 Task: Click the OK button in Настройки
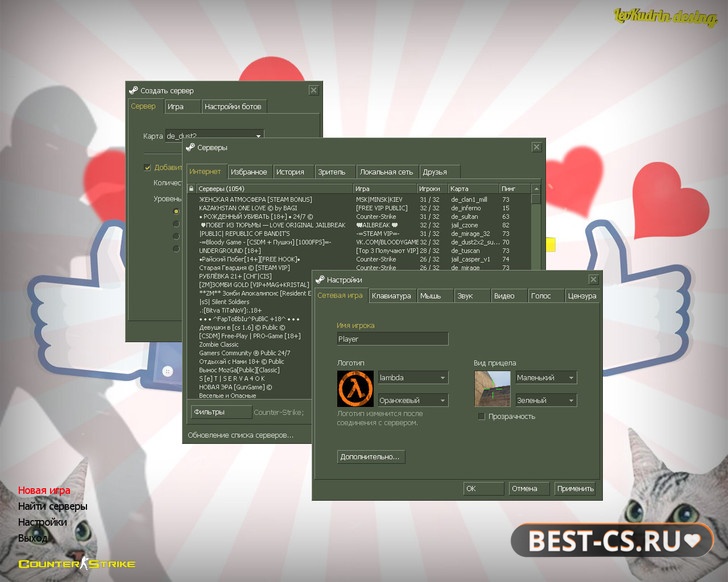(x=483, y=489)
